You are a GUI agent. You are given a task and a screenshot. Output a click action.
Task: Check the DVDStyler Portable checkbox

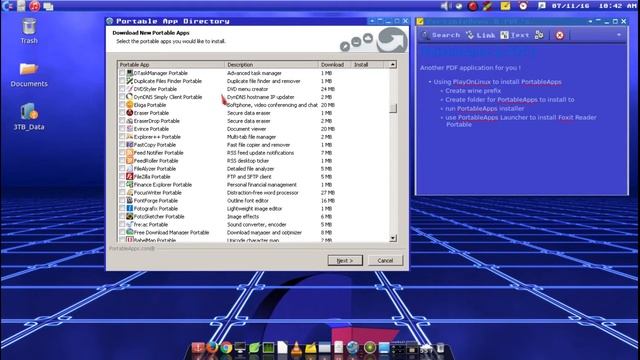[x=122, y=89]
